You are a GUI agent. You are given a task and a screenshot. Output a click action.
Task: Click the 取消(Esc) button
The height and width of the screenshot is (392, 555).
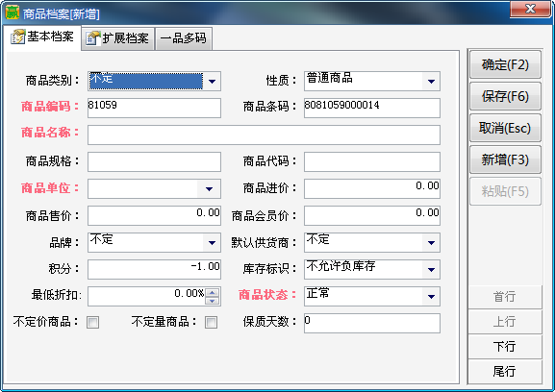(x=505, y=128)
